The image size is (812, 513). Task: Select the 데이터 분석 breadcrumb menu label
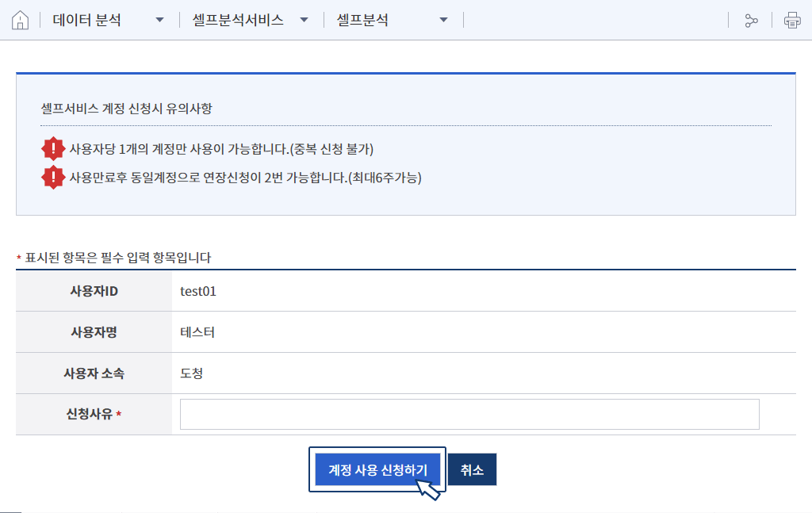87,21
